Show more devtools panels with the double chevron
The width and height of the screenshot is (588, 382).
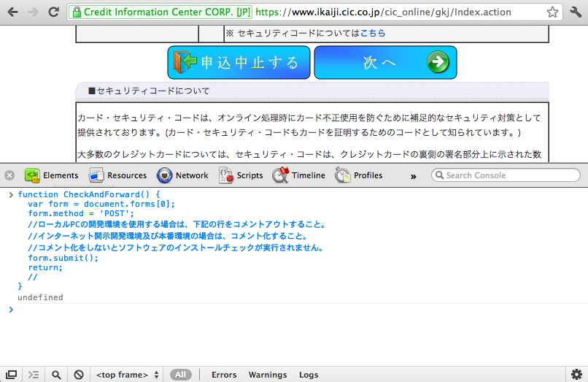point(413,176)
